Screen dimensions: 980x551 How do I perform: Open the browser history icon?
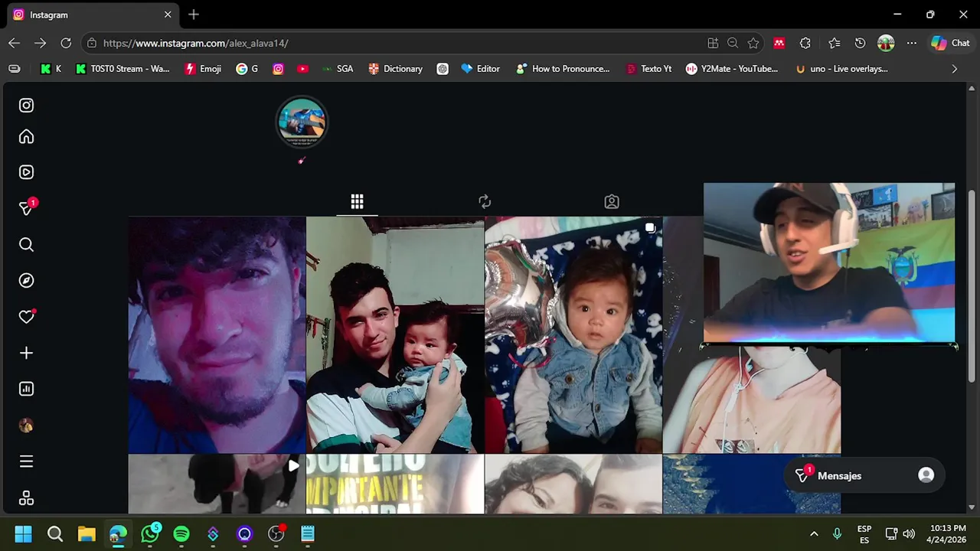[860, 43]
